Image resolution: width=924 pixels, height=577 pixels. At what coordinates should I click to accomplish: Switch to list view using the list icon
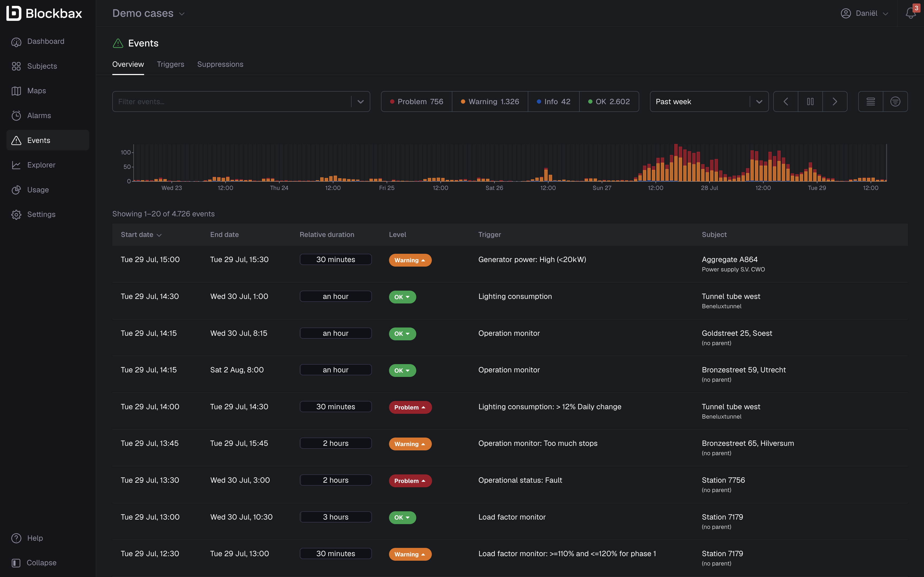pos(871,101)
